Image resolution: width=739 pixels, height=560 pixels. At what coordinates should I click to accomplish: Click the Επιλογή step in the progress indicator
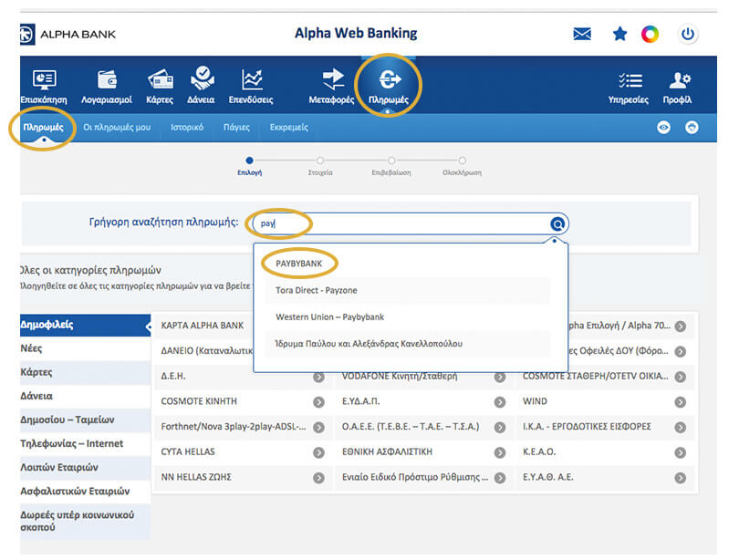pyautogui.click(x=250, y=167)
